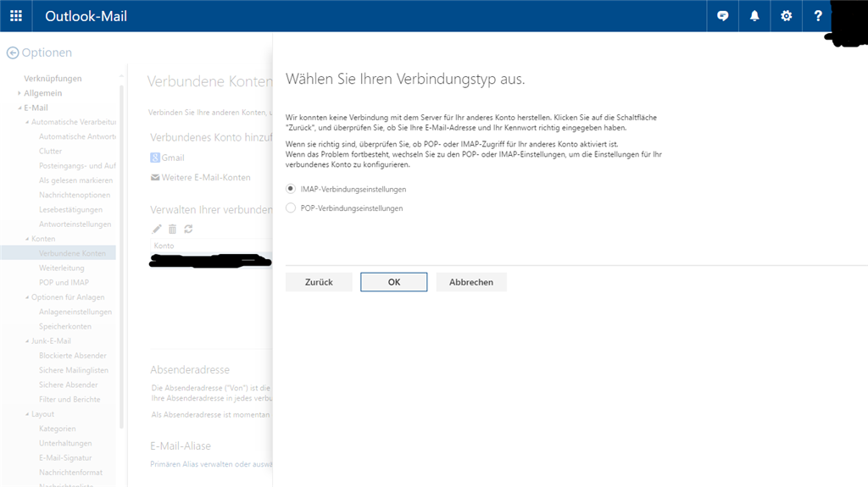Open Weiterleitung option
This screenshot has width=868, height=487.
pos(61,268)
